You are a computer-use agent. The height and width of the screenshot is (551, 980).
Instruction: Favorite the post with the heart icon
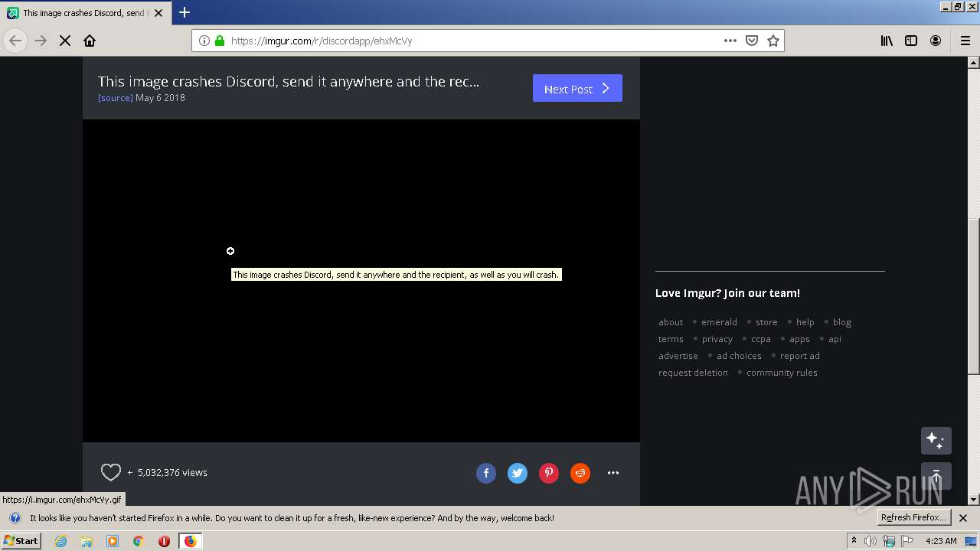point(111,473)
